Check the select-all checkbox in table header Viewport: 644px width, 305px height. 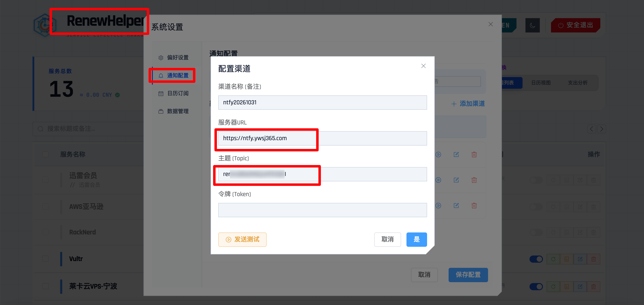45,154
